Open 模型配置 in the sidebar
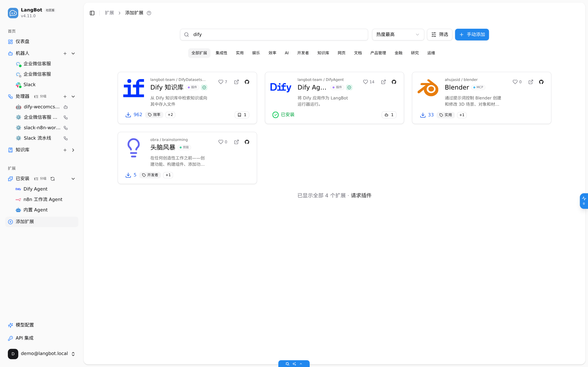This screenshot has height=367, width=588. [x=42, y=325]
